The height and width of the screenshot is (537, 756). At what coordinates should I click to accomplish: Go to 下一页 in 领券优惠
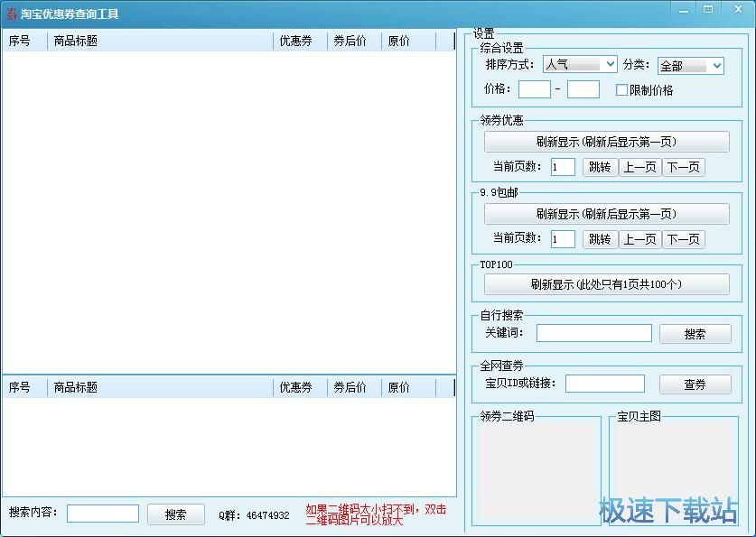(x=683, y=167)
